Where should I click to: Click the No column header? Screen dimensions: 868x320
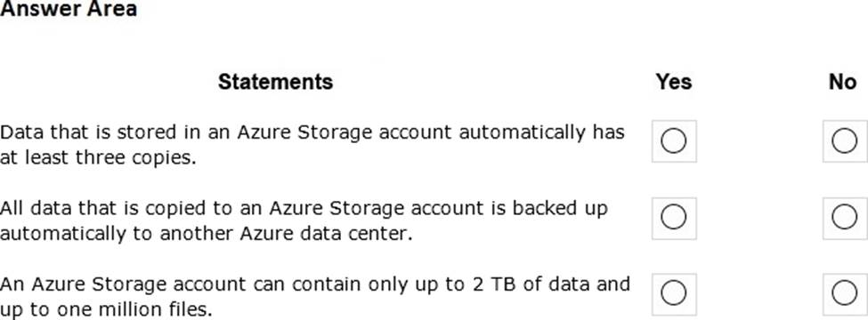[x=842, y=82]
